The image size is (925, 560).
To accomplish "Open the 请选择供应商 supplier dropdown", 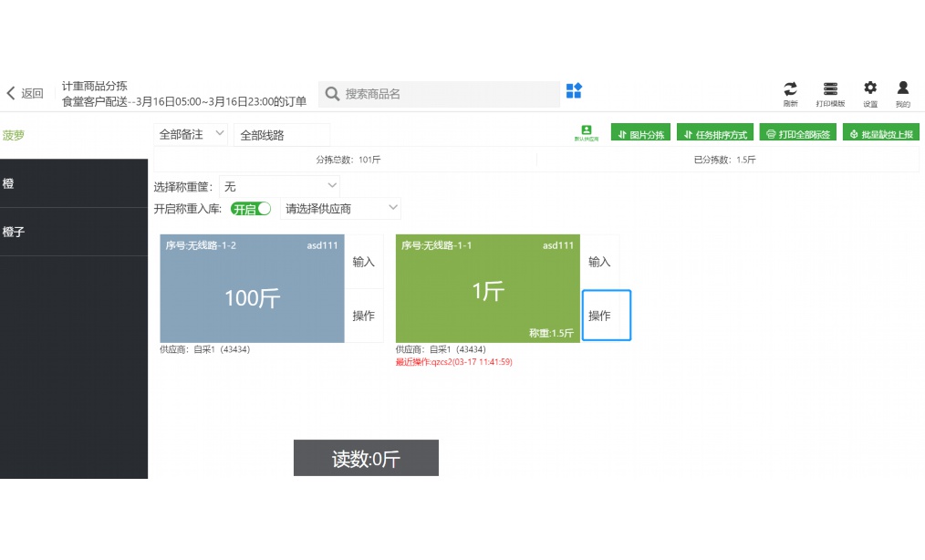I will click(340, 208).
